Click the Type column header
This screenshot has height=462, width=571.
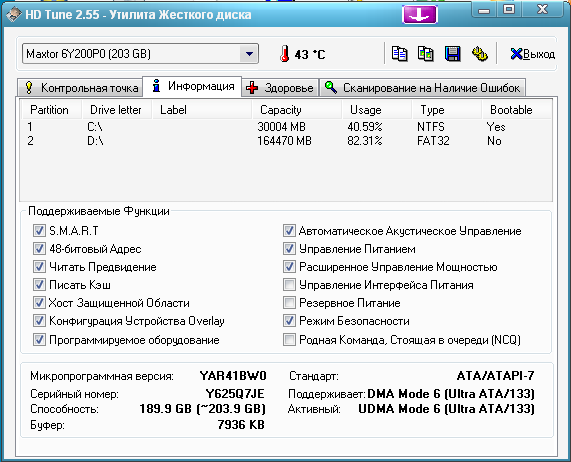pyautogui.click(x=446, y=110)
